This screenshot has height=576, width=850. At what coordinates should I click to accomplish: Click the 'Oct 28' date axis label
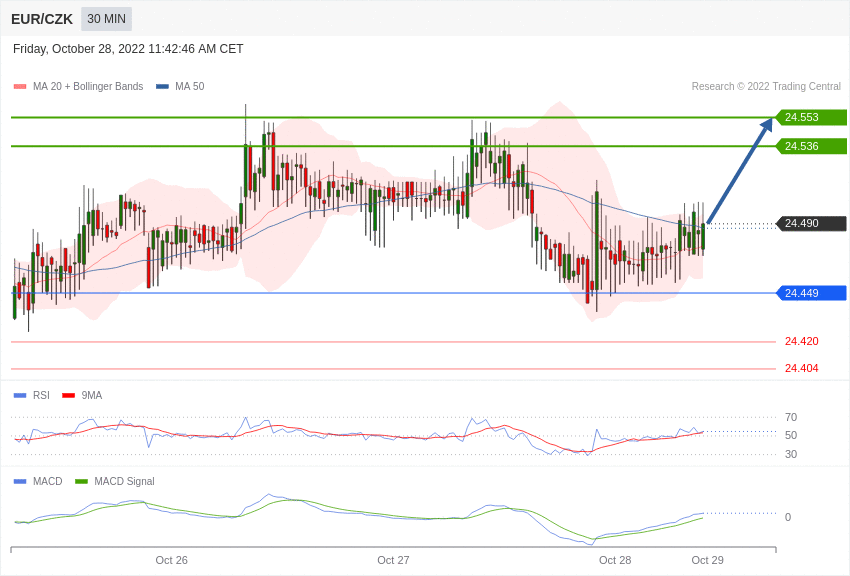615,560
